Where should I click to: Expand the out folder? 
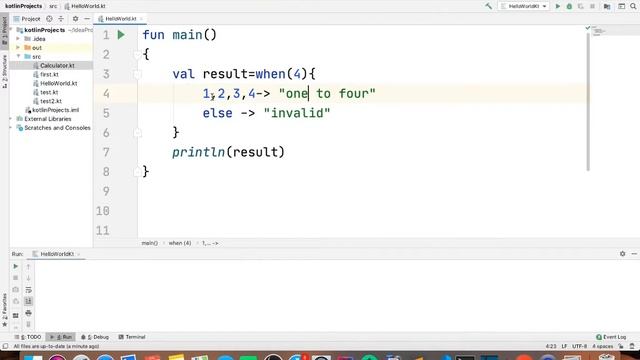[18, 48]
